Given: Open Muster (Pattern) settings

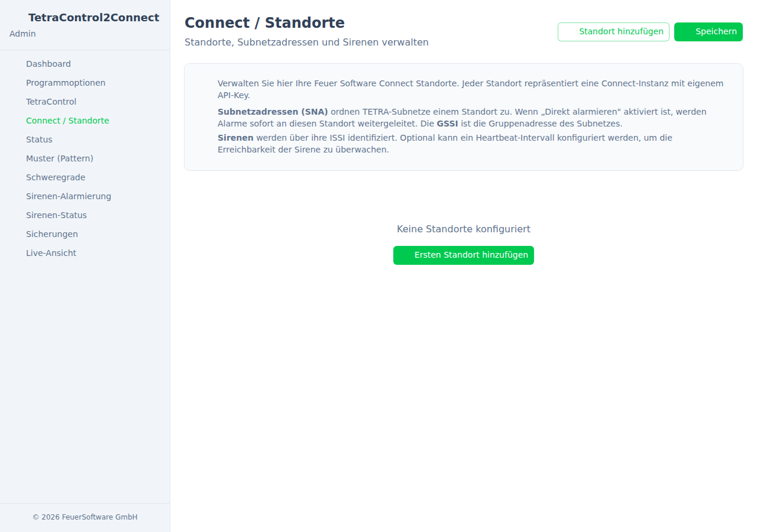Looking at the screenshot, I should 60,158.
